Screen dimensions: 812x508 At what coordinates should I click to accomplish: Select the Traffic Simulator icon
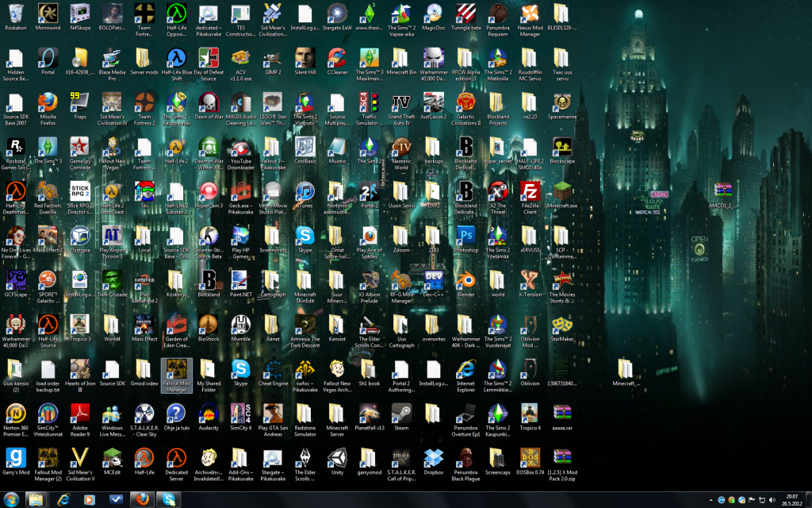(x=369, y=110)
